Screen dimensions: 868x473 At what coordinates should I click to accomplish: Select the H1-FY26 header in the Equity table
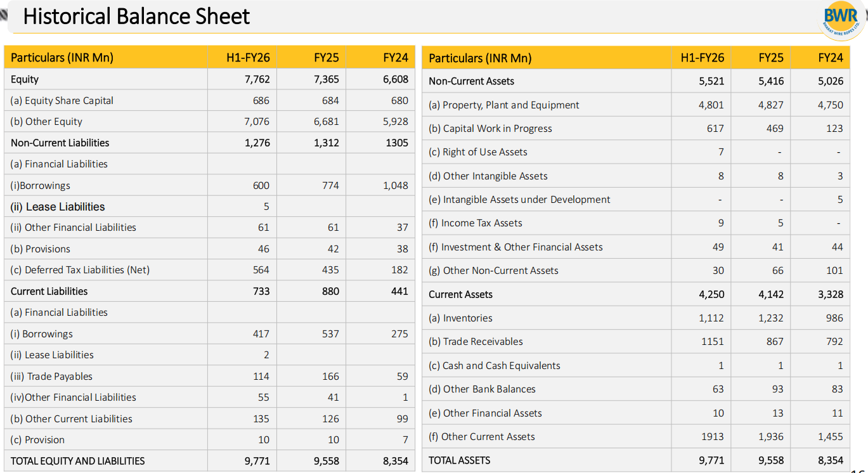point(248,58)
